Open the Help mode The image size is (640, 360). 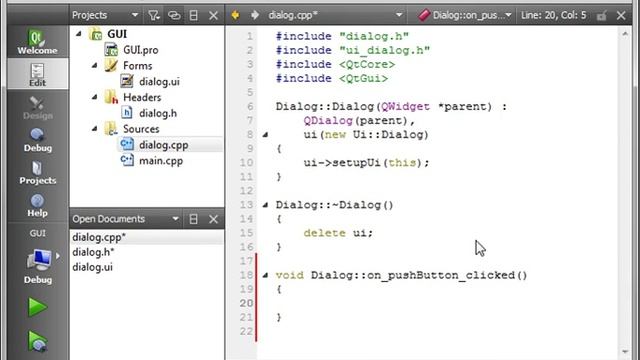38,205
